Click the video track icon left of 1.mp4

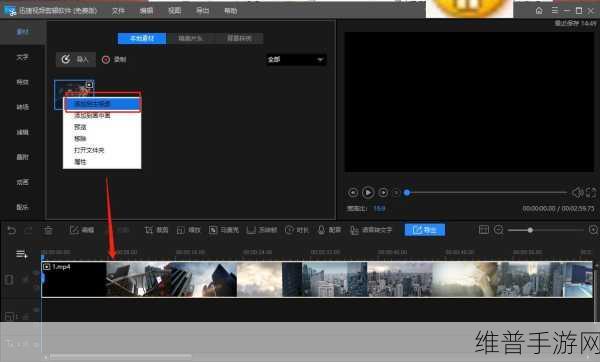(9, 280)
